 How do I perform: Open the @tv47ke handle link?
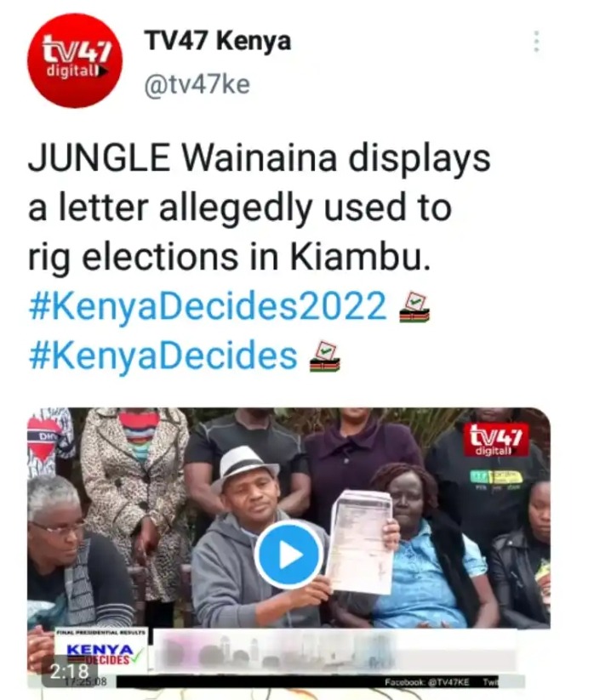pos(197,84)
